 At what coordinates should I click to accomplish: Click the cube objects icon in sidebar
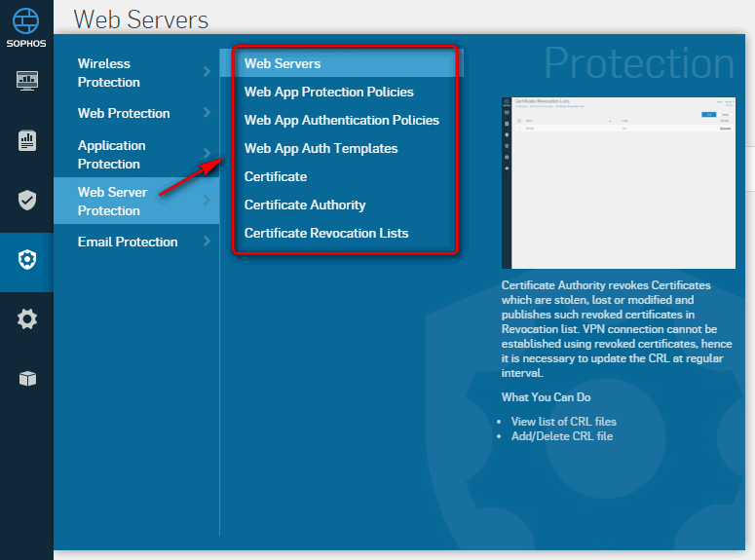click(27, 379)
